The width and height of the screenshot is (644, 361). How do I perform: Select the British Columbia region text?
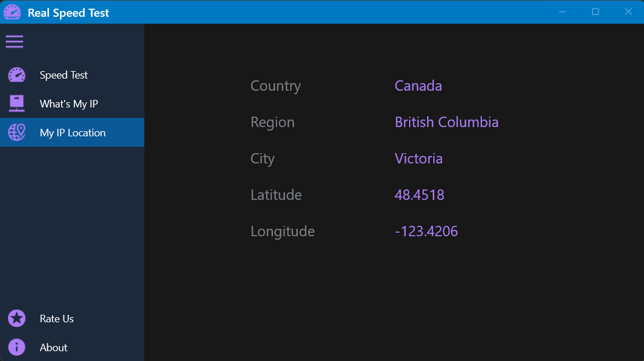[x=447, y=122]
